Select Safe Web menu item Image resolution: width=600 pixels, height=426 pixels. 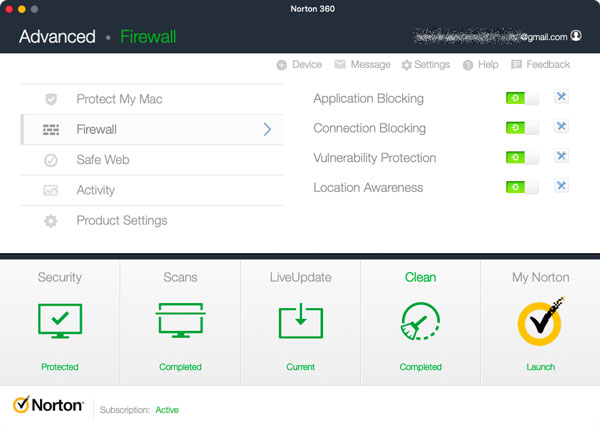click(x=152, y=160)
